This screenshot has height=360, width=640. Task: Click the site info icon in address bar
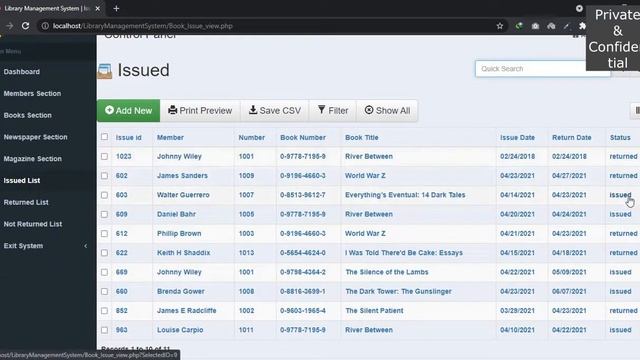[45, 26]
